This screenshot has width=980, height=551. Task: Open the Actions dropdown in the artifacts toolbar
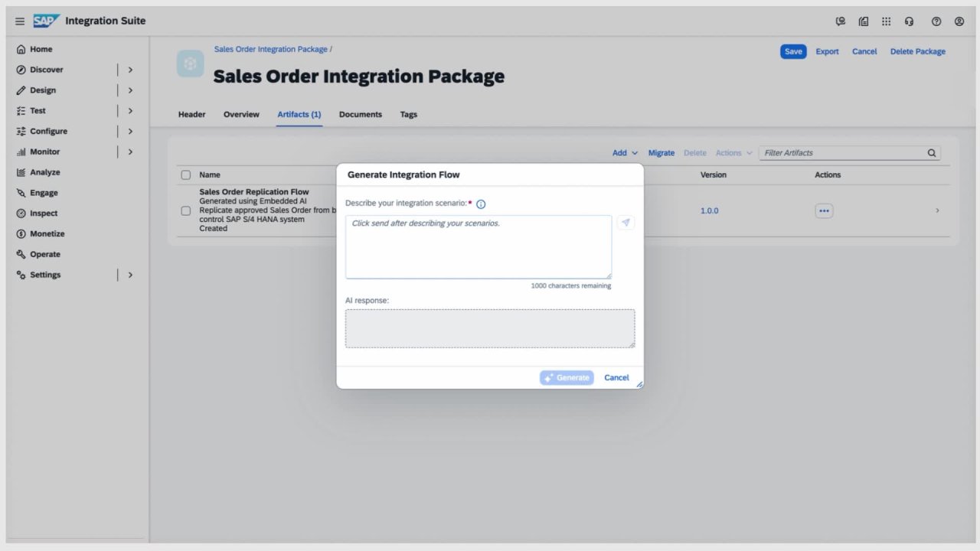[734, 153]
